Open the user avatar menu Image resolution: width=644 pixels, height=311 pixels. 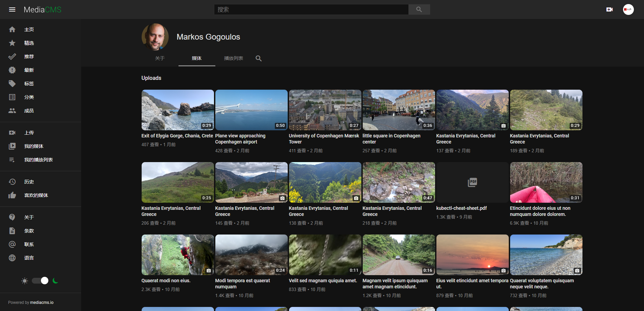(x=628, y=9)
